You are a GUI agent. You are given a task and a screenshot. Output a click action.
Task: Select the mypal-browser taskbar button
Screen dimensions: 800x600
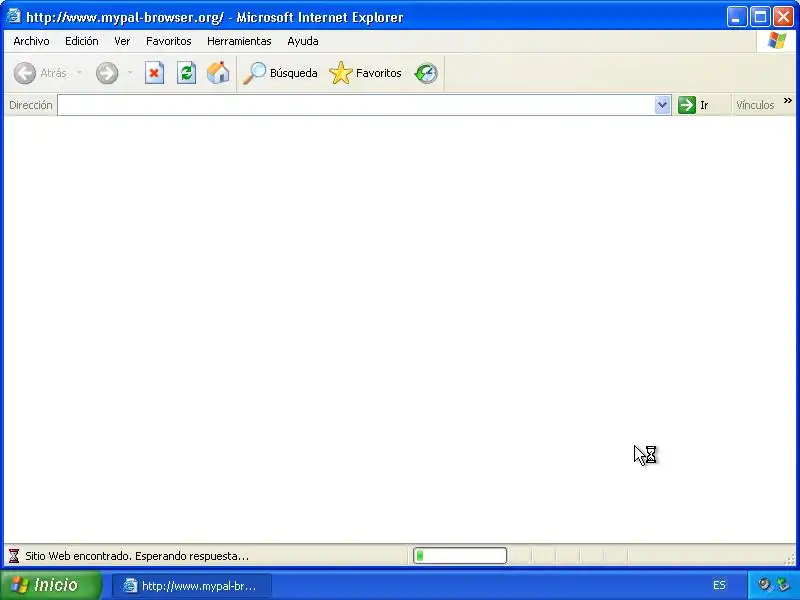click(x=192, y=586)
